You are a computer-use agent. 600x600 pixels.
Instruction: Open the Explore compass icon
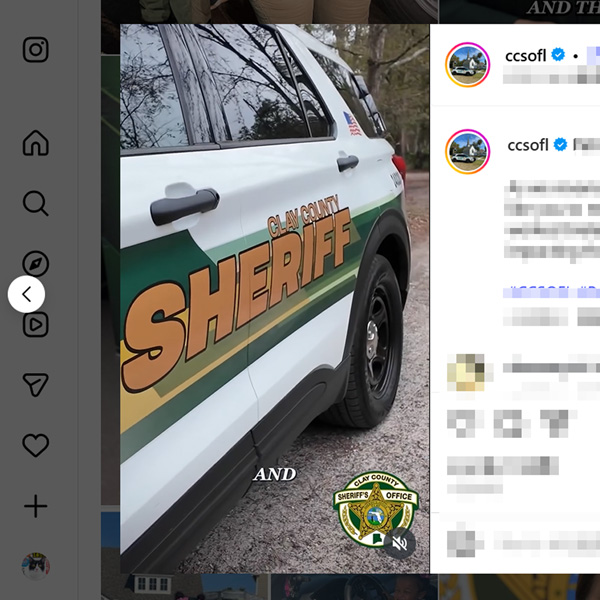36,264
